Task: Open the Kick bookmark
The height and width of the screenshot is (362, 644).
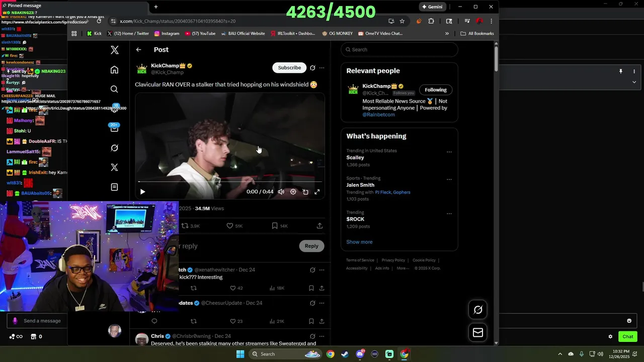Action: (94, 34)
